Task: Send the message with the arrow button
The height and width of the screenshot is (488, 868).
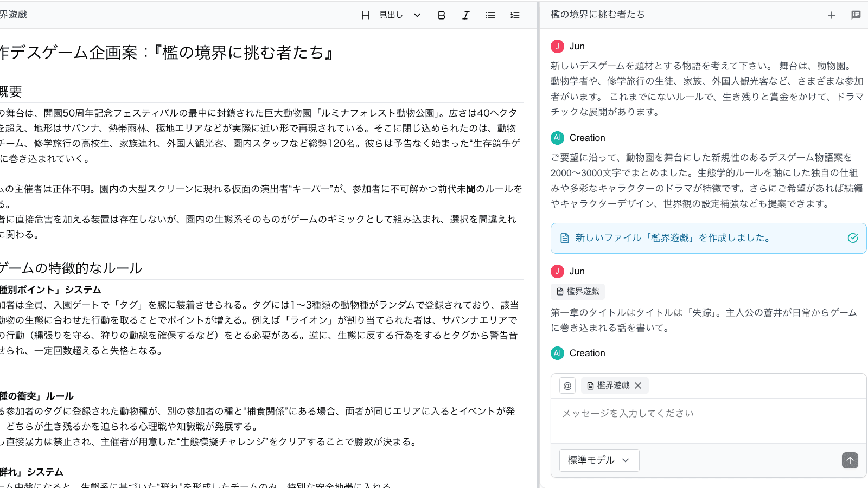Action: [x=850, y=460]
